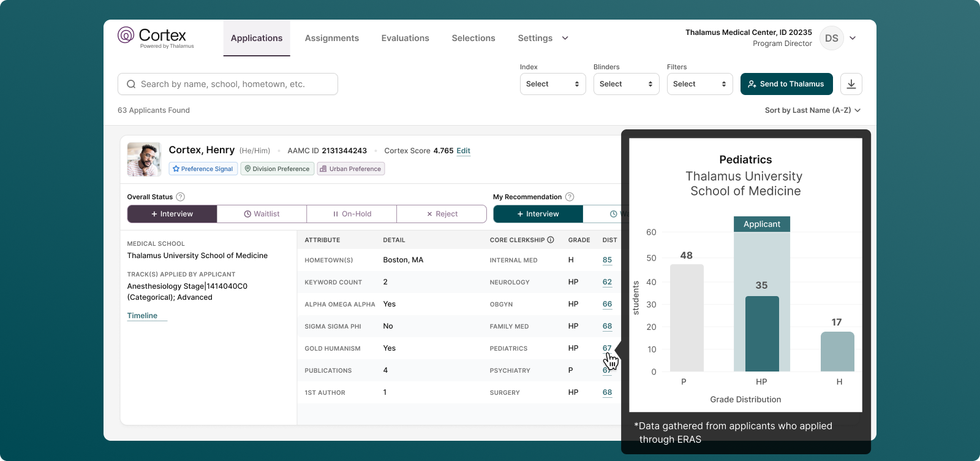Open the Blinders select dropdown
This screenshot has width=980, height=461.
[626, 84]
